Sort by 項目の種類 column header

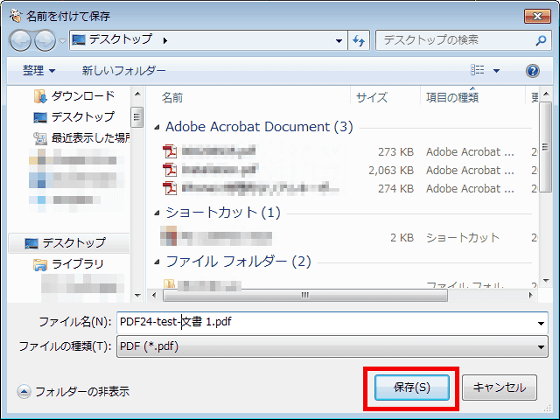(452, 98)
